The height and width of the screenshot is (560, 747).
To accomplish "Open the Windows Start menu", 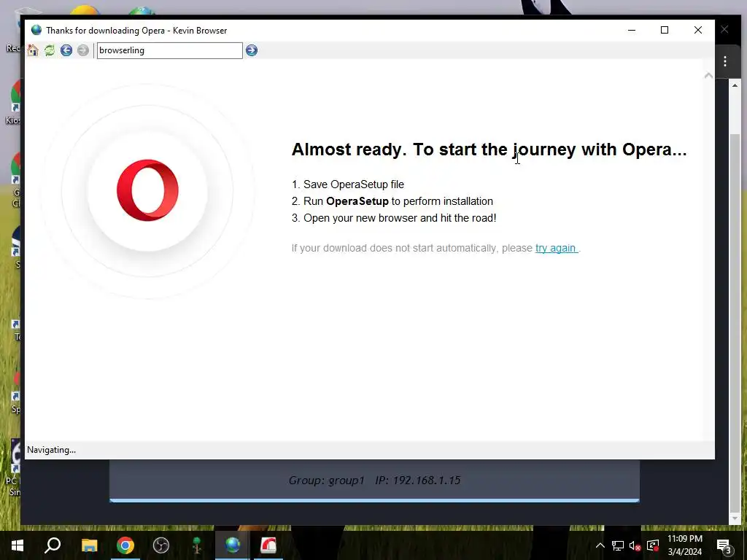I will pyautogui.click(x=18, y=545).
